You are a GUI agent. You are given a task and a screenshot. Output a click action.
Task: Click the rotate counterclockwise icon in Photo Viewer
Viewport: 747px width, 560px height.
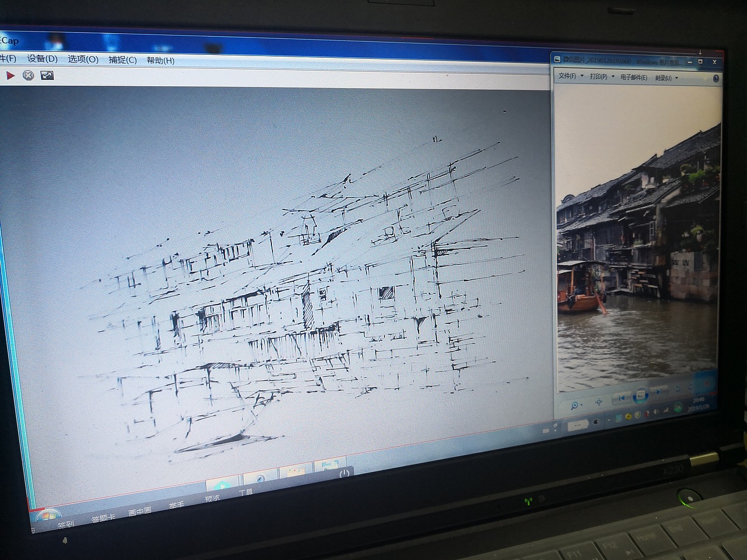(678, 388)
